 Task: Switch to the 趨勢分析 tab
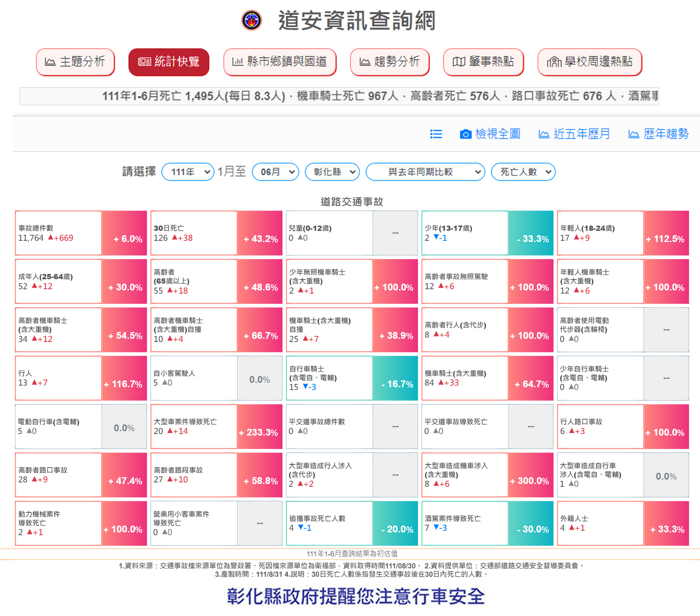[390, 62]
